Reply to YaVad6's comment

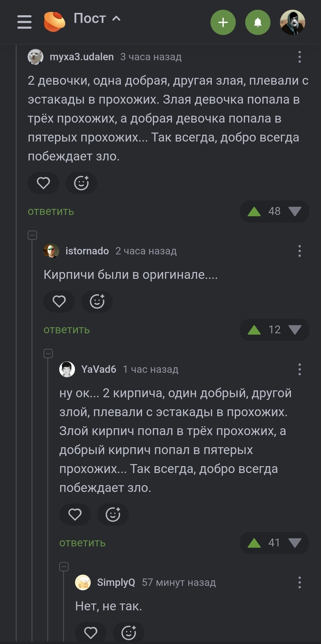82,543
